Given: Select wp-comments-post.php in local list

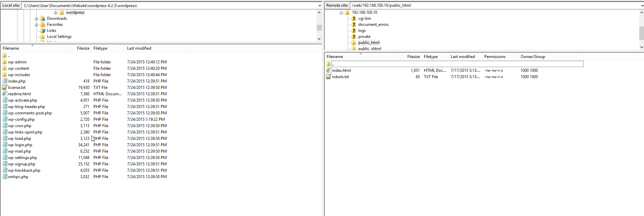Looking at the screenshot, I should 30,113.
